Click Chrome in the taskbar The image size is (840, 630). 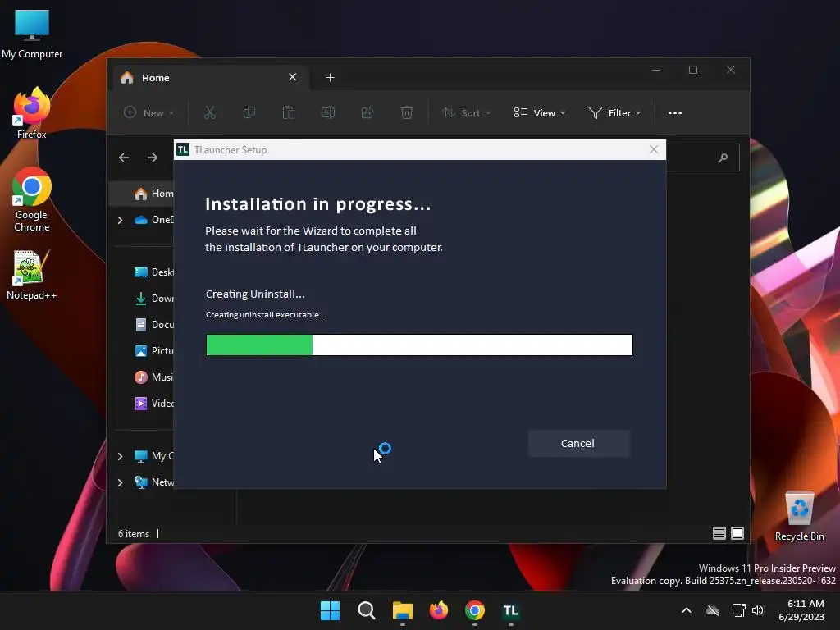point(475,610)
